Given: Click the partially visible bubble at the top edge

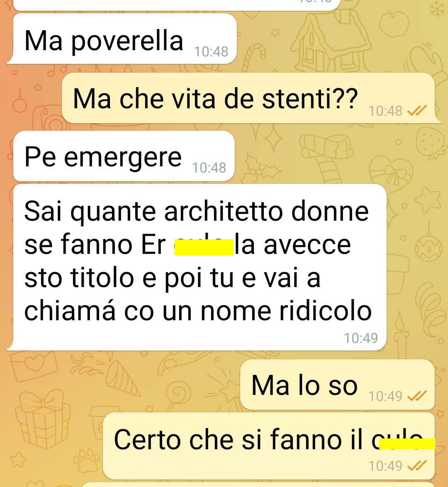Looking at the screenshot, I should tap(176, 5).
